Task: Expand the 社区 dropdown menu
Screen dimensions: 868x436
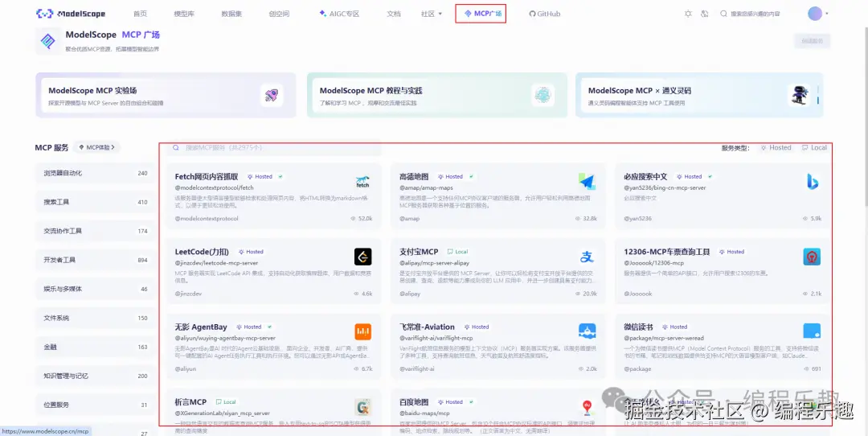Action: [432, 14]
